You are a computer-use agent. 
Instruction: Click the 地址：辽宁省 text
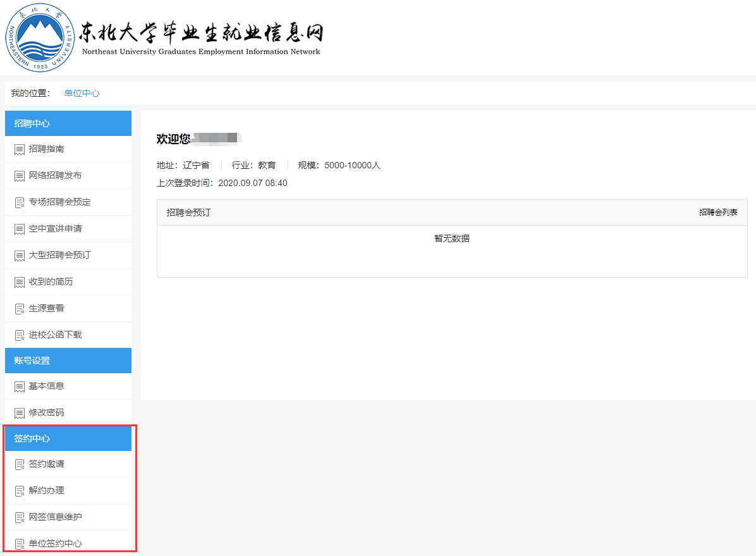pos(183,166)
